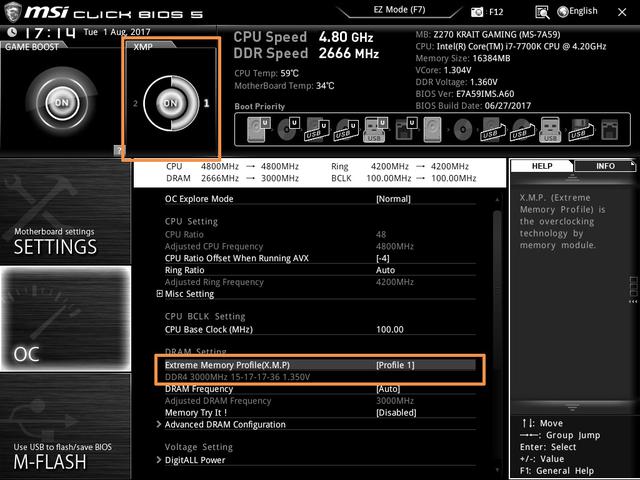Click the F12 screenshot camera icon
640x480 pixels.
[x=477, y=12]
